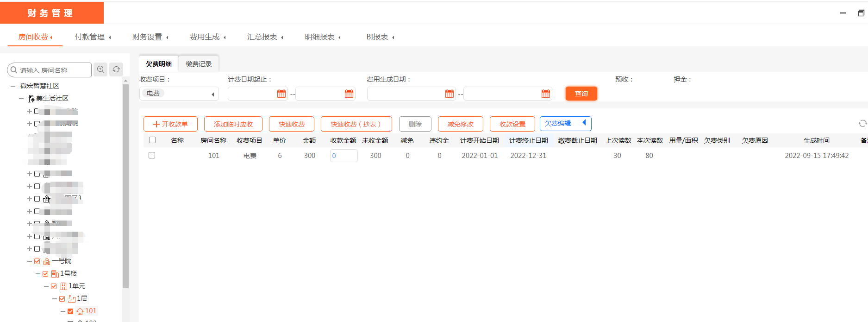
Task: Select room 101 in the tree
Action: click(x=91, y=311)
